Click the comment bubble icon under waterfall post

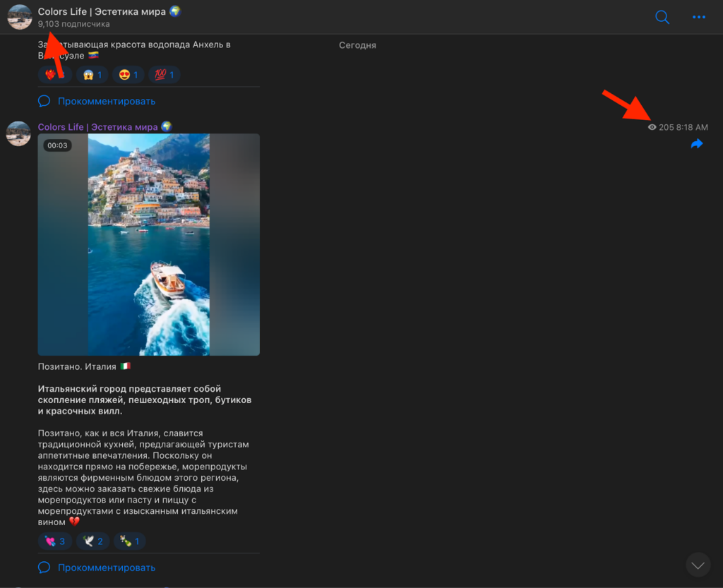pyautogui.click(x=44, y=101)
